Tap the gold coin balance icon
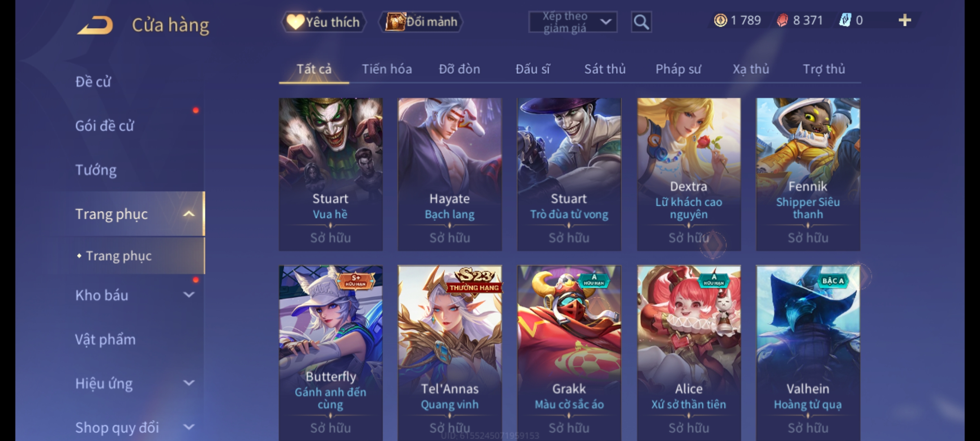The width and height of the screenshot is (980, 441). click(720, 20)
